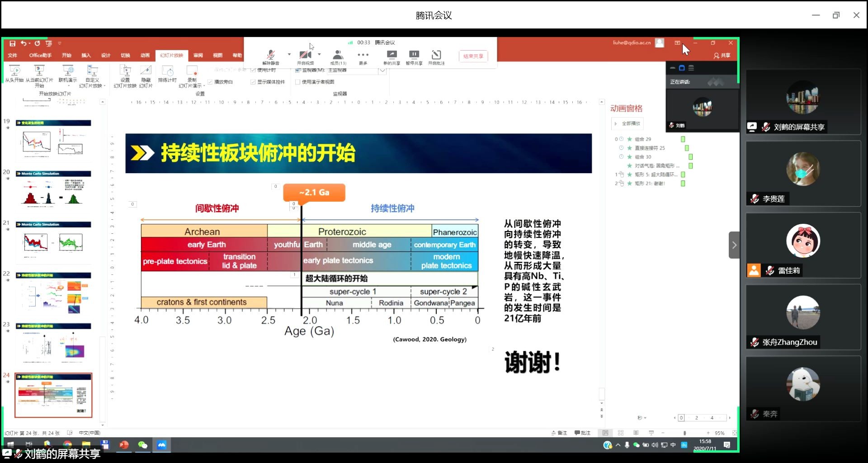The image size is (868, 463).
Task: Toggle Use Presenter View (使用演示者视图) checkbox
Action: coord(297,82)
